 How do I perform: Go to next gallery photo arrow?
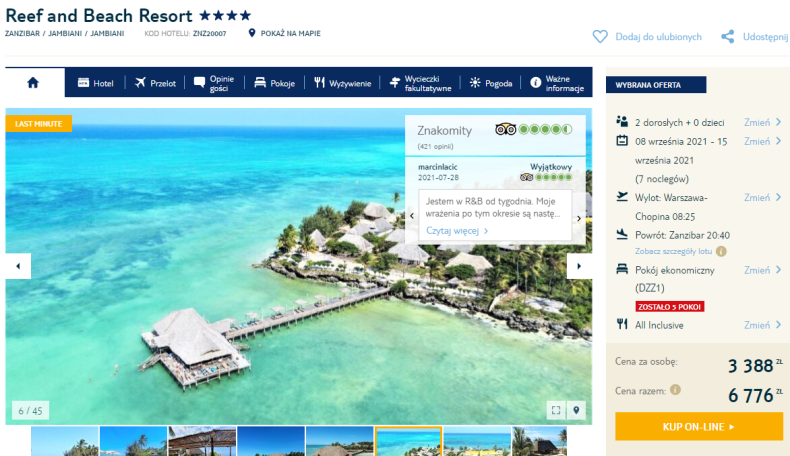coord(579,266)
